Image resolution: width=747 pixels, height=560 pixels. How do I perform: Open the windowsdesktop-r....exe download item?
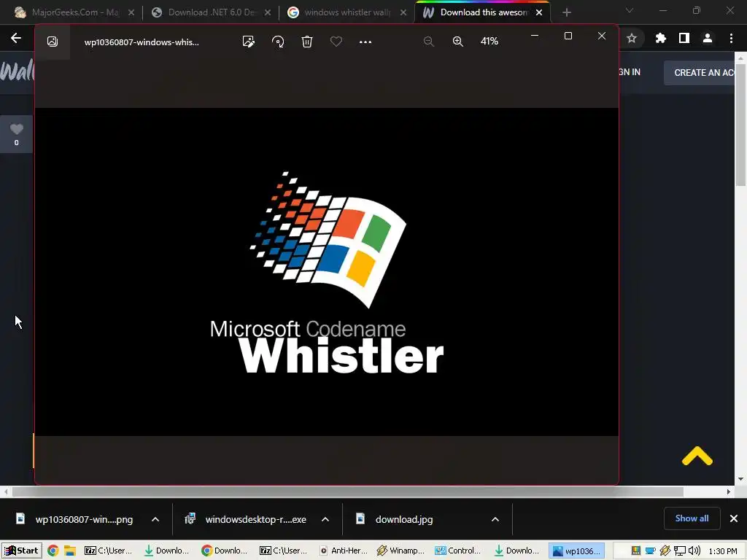(247, 519)
